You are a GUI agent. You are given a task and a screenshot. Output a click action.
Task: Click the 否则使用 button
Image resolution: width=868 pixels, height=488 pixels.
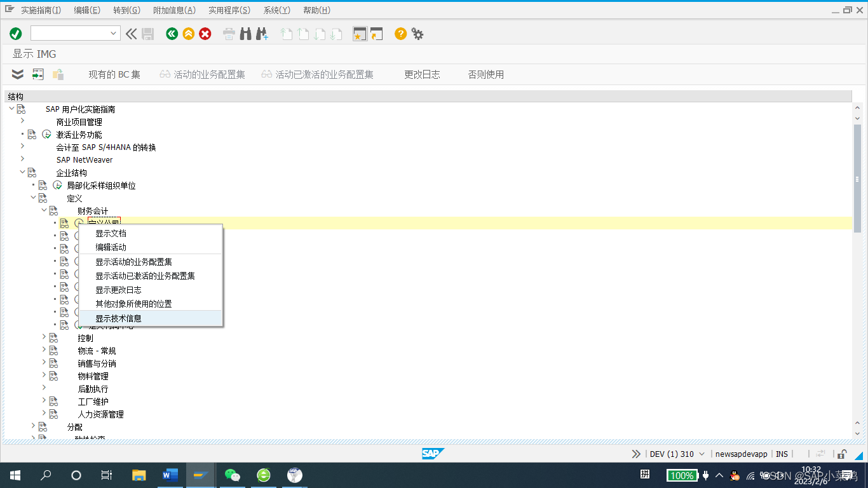coord(486,74)
